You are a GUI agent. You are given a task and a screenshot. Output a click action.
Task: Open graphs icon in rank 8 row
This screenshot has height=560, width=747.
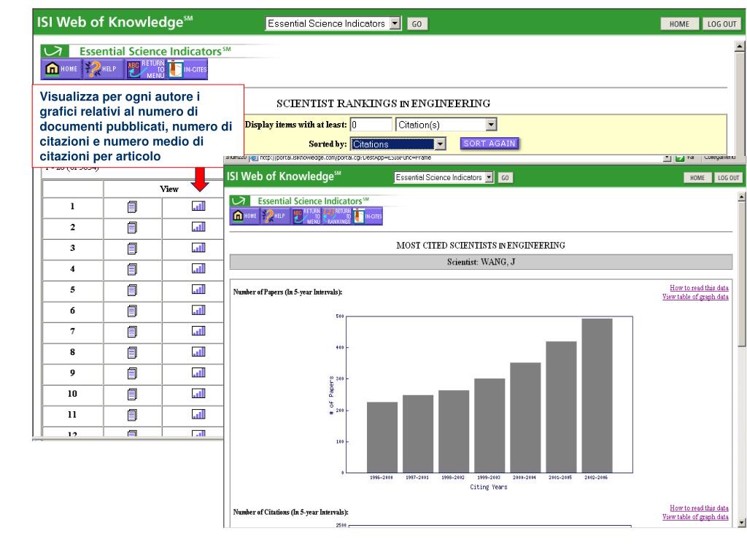point(198,352)
